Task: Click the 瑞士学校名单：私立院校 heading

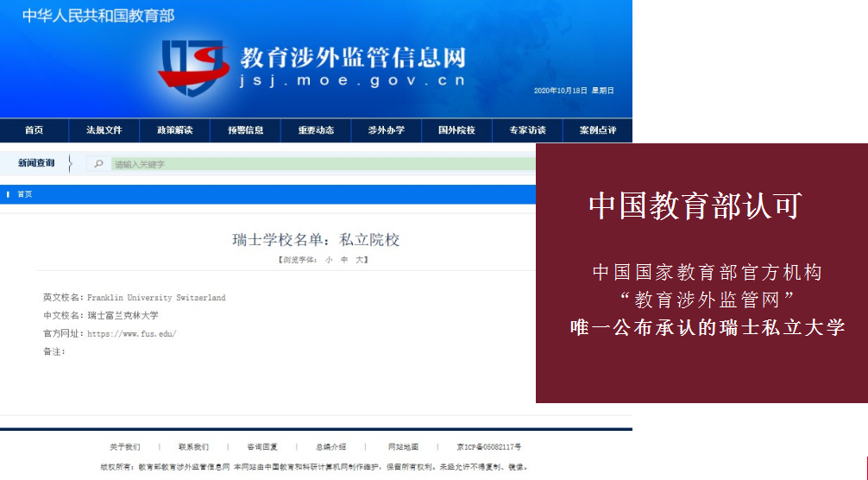Action: (x=316, y=240)
